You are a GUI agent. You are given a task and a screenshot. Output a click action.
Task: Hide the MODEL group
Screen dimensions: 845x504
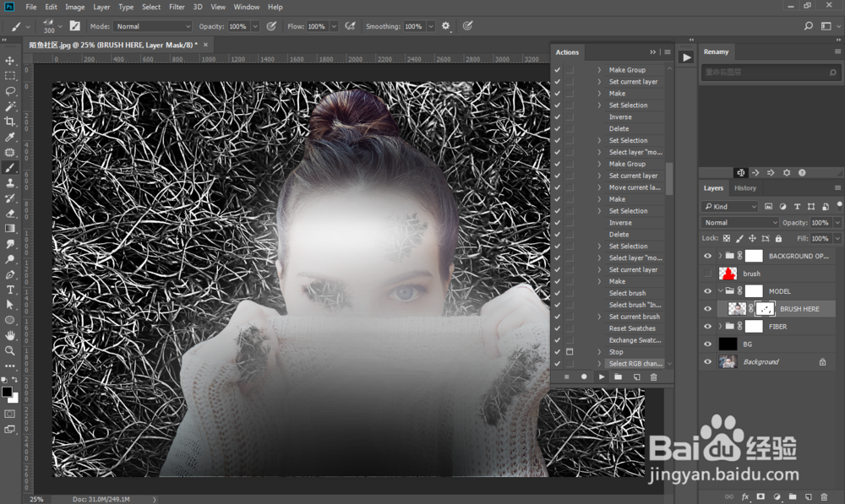point(707,291)
